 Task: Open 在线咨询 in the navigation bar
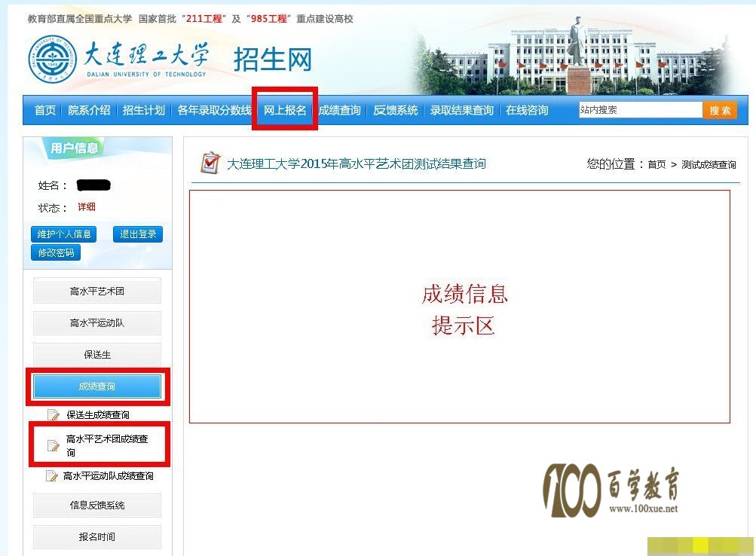click(x=527, y=110)
